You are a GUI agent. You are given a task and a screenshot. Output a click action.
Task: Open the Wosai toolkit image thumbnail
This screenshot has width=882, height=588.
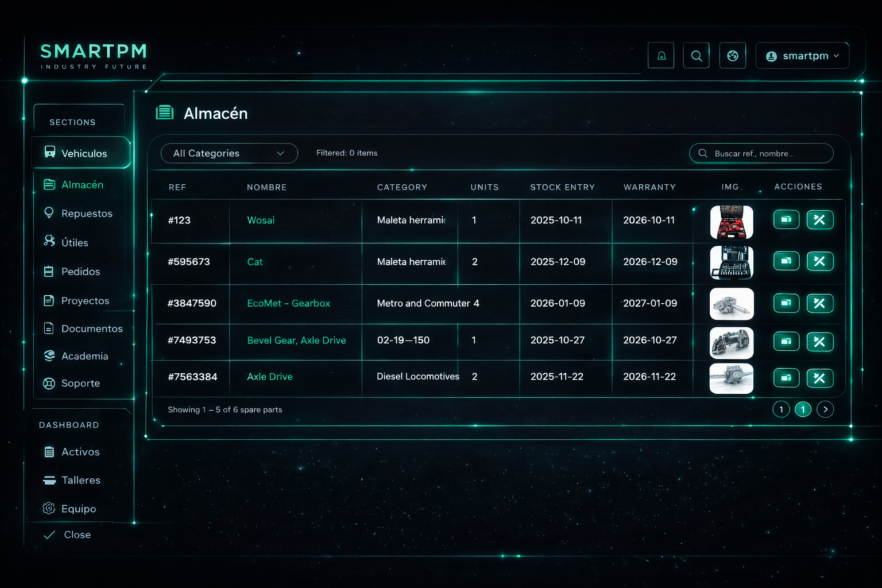[x=731, y=222]
